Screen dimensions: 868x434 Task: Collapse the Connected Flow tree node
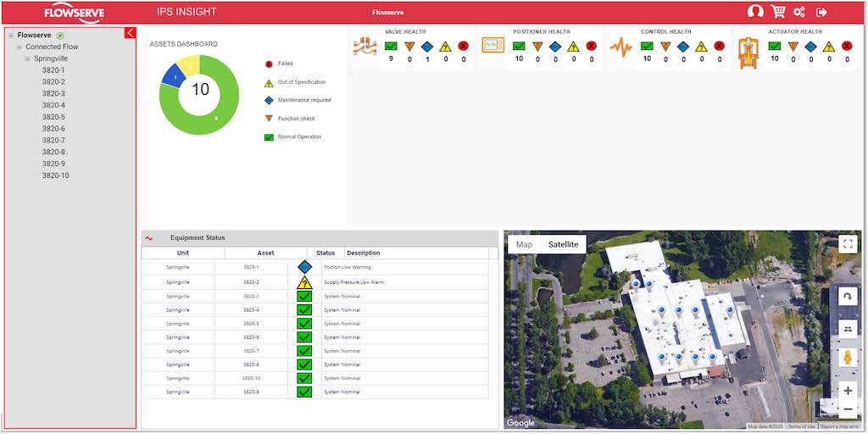[19, 47]
